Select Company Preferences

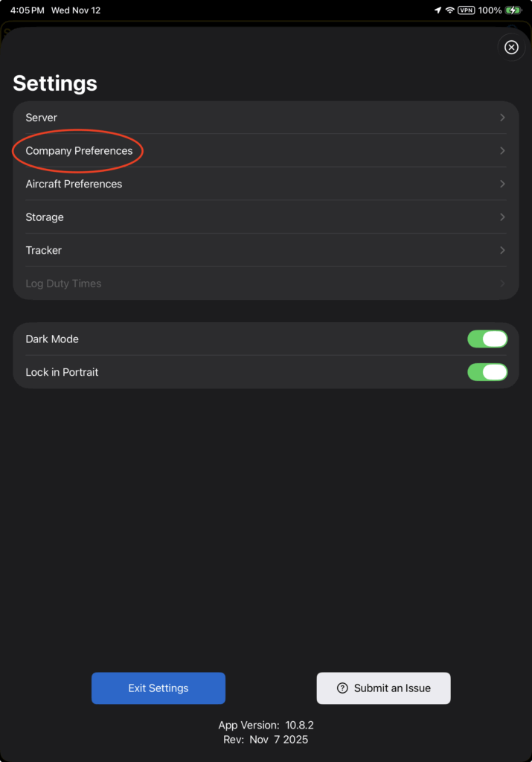(x=79, y=151)
